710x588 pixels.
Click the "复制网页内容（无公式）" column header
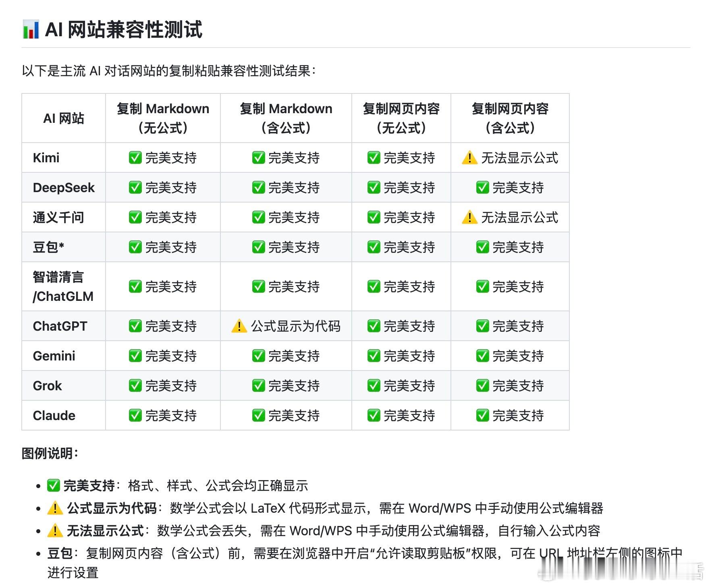tap(401, 118)
